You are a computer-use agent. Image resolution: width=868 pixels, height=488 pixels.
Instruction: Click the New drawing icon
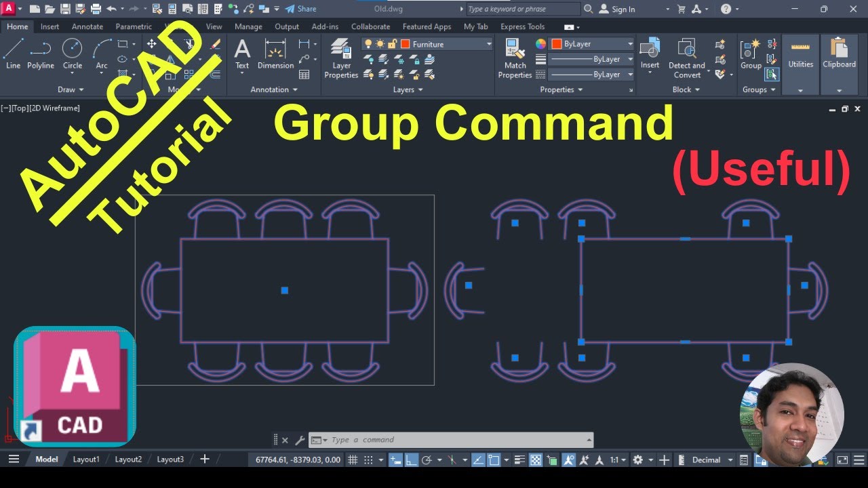[35, 9]
